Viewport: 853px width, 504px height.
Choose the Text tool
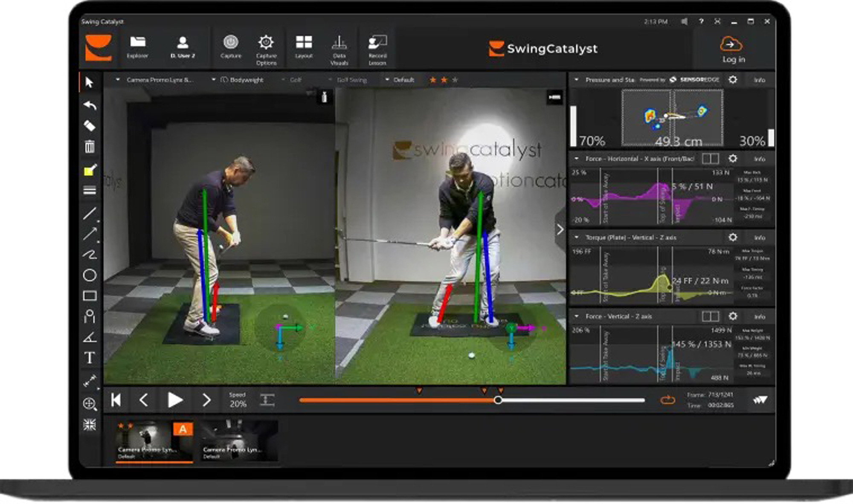click(90, 358)
